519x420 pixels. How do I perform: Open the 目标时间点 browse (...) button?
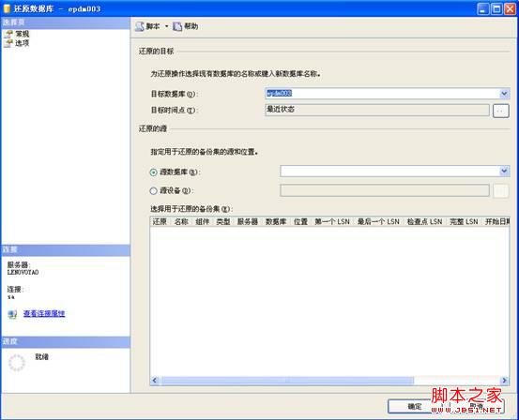[501, 111]
